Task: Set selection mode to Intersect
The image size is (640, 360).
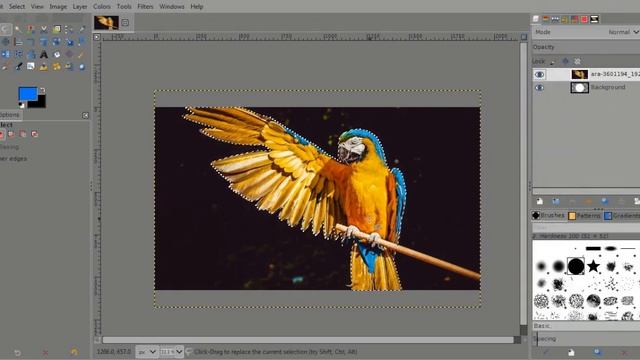Action: click(35, 134)
